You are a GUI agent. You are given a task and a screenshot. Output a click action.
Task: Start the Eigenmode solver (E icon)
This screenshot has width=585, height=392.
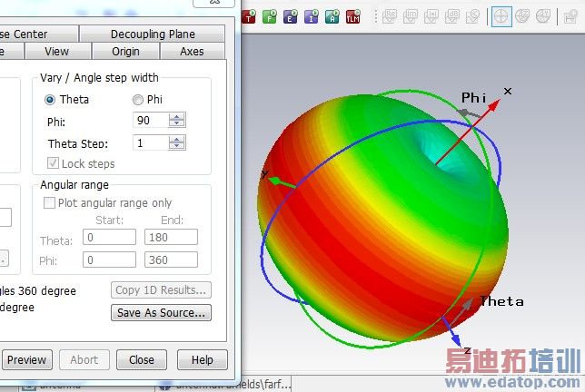pyautogui.click(x=291, y=16)
